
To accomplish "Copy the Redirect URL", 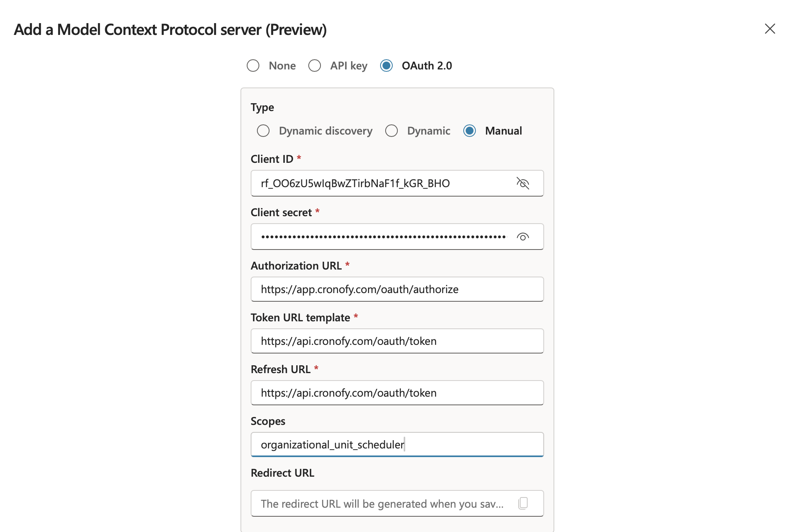I will tap(523, 503).
